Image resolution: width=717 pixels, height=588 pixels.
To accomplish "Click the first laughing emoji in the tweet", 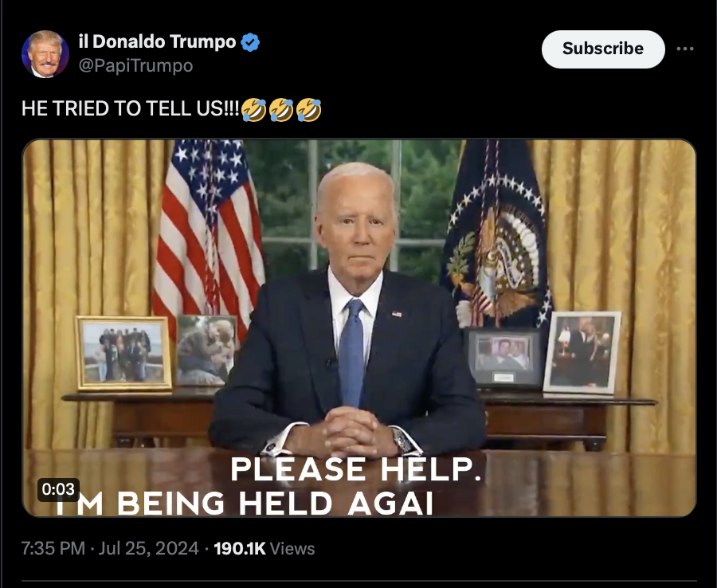I will coord(253,110).
